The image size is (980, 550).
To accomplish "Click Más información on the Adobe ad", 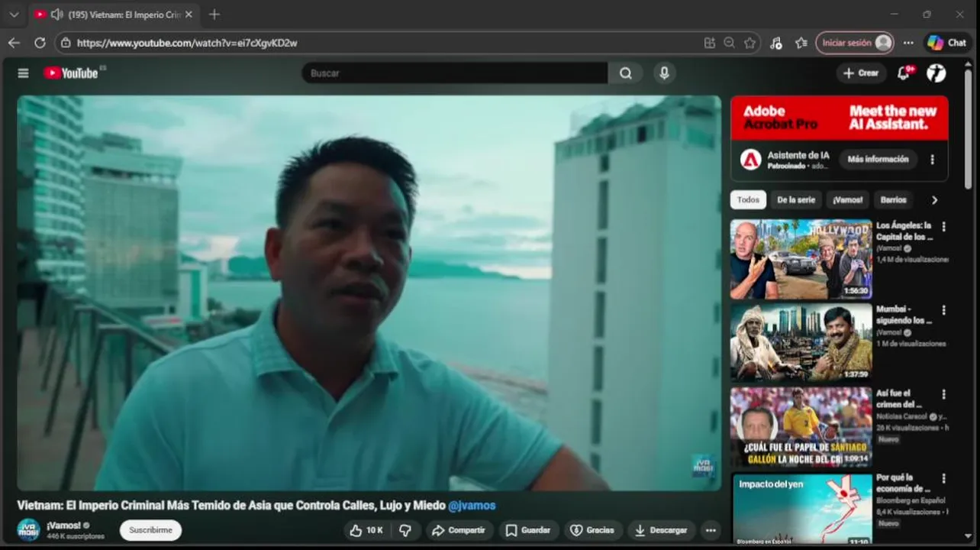I will click(x=878, y=160).
